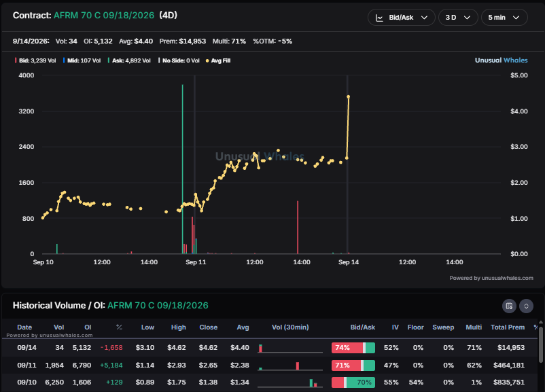545x392 pixels.
Task: Sort by the Floor column header
Action: point(415,327)
